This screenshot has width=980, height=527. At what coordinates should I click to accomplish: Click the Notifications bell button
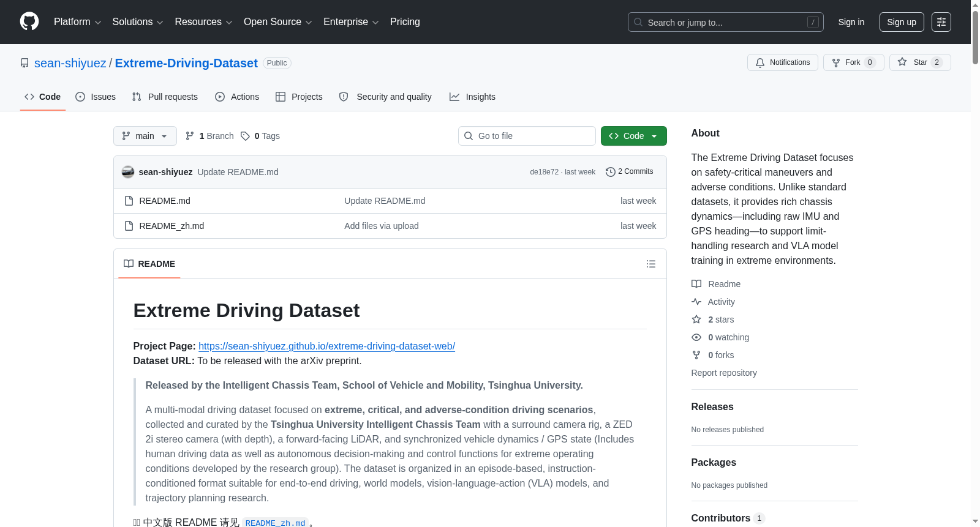782,62
